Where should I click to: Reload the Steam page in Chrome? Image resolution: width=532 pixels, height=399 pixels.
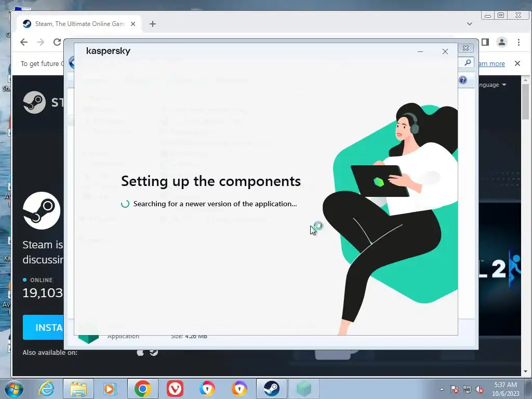click(x=57, y=42)
